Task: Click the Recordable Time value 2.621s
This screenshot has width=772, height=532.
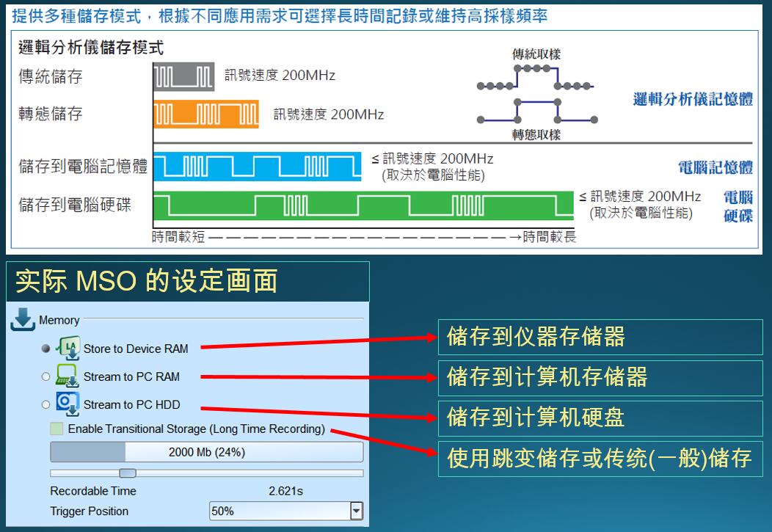Action: [285, 491]
